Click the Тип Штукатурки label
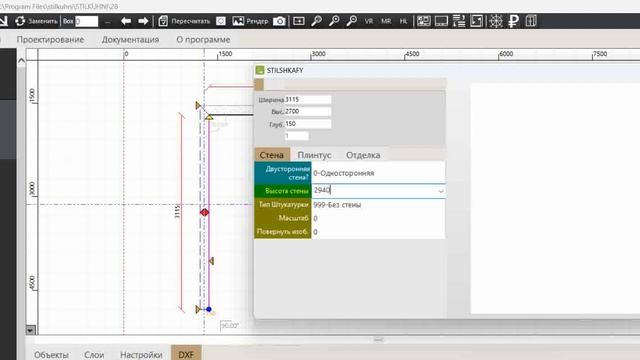The image size is (640, 360). [x=283, y=205]
